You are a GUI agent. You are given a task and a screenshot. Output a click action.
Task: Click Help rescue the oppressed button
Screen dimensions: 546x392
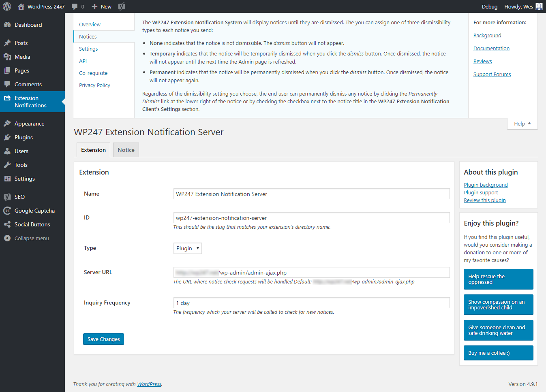(498, 279)
